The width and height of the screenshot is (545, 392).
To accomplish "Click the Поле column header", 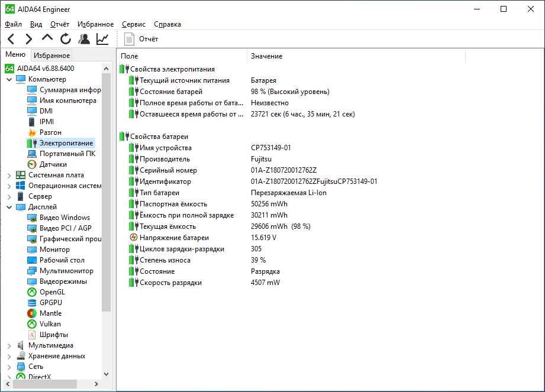I will point(182,56).
